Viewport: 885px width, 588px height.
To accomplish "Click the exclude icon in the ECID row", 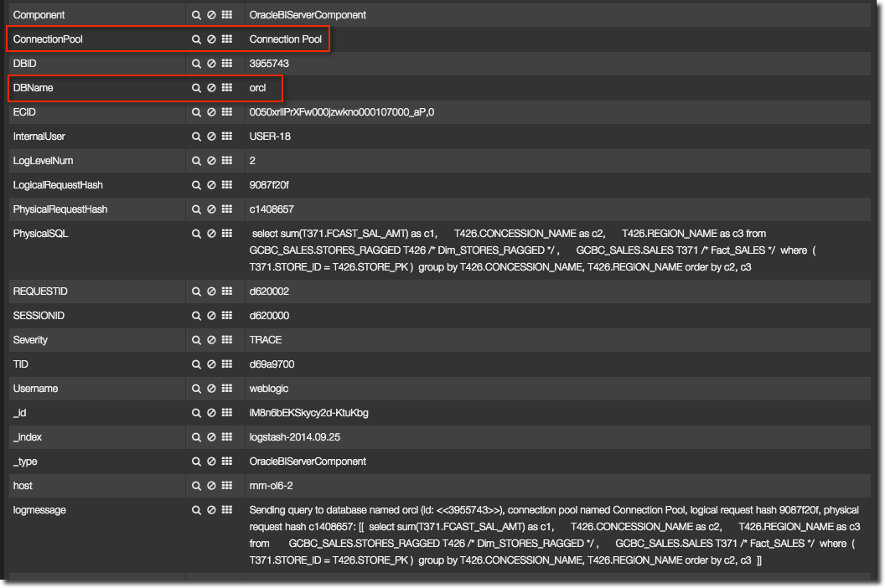I will coord(211,112).
